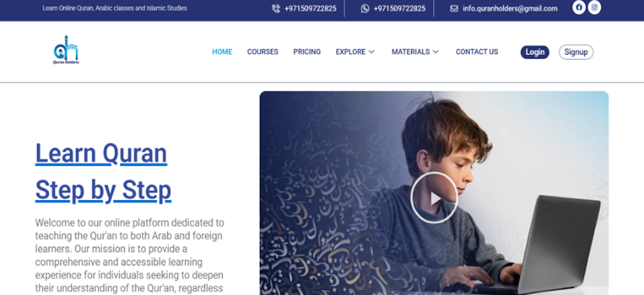
Task: Click the info.quranholders@gmail.com email link
Action: [x=510, y=8]
